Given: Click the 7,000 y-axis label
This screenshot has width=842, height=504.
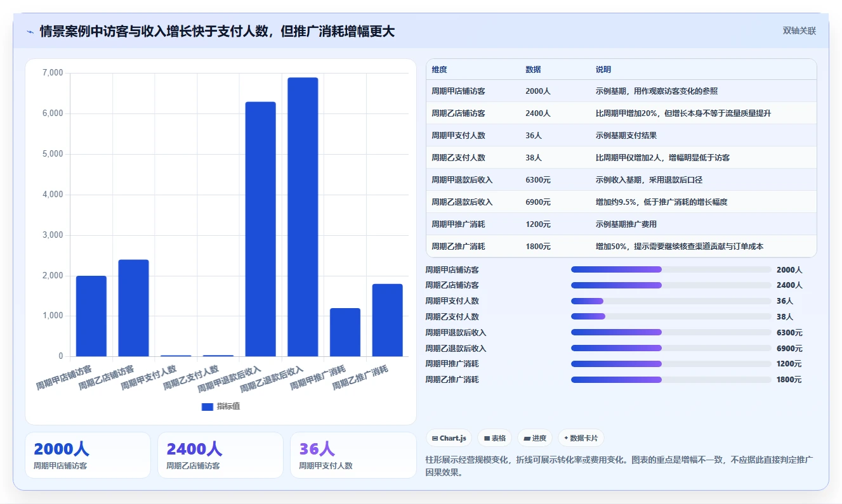Looking at the screenshot, I should (x=53, y=73).
